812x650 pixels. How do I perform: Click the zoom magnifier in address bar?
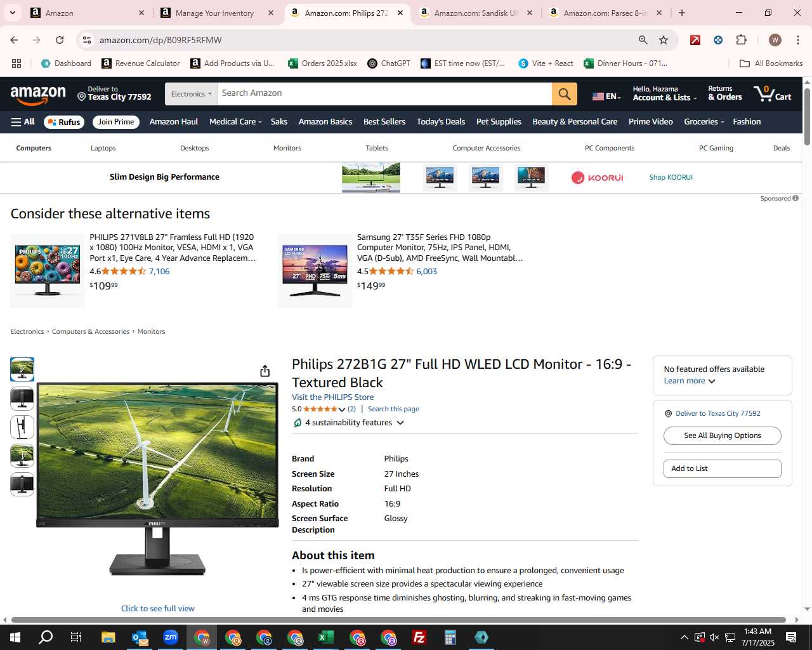click(643, 40)
